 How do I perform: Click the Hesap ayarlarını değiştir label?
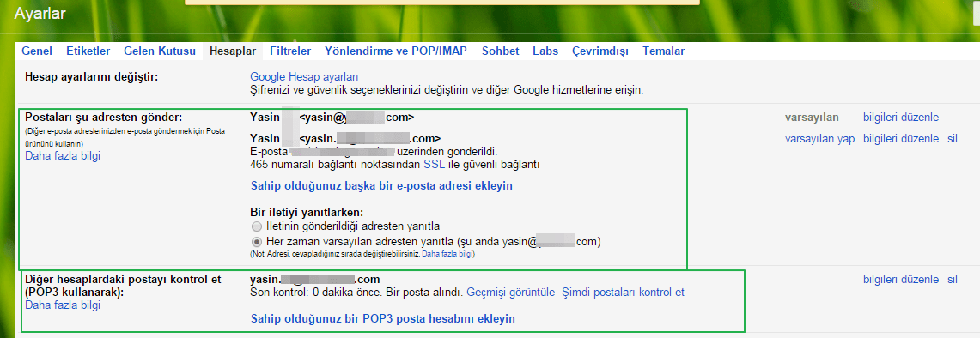92,77
